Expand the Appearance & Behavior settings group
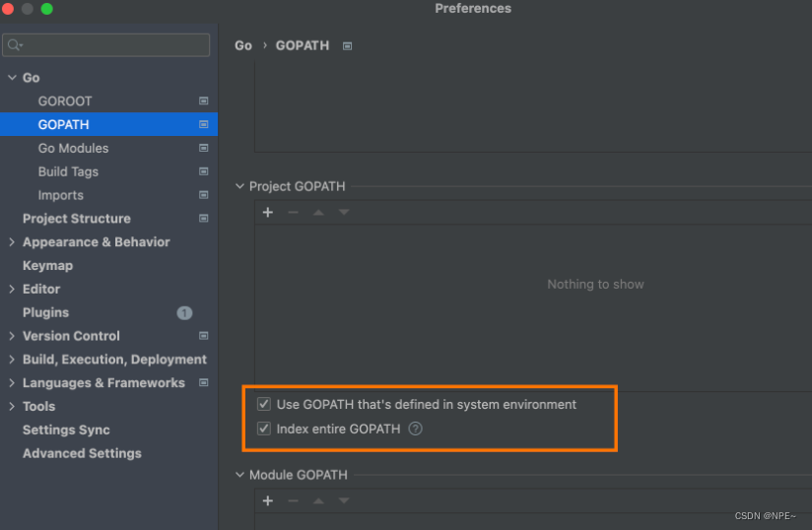This screenshot has height=530, width=812. pyautogui.click(x=12, y=242)
